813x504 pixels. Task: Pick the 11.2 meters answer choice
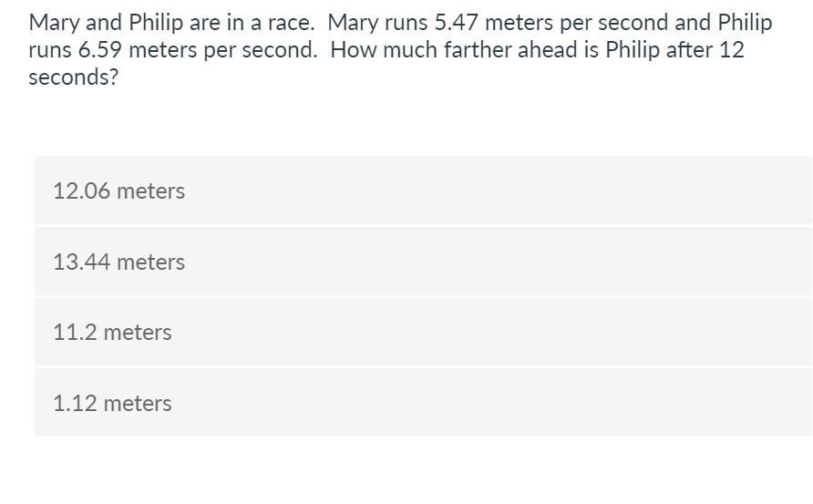(423, 332)
